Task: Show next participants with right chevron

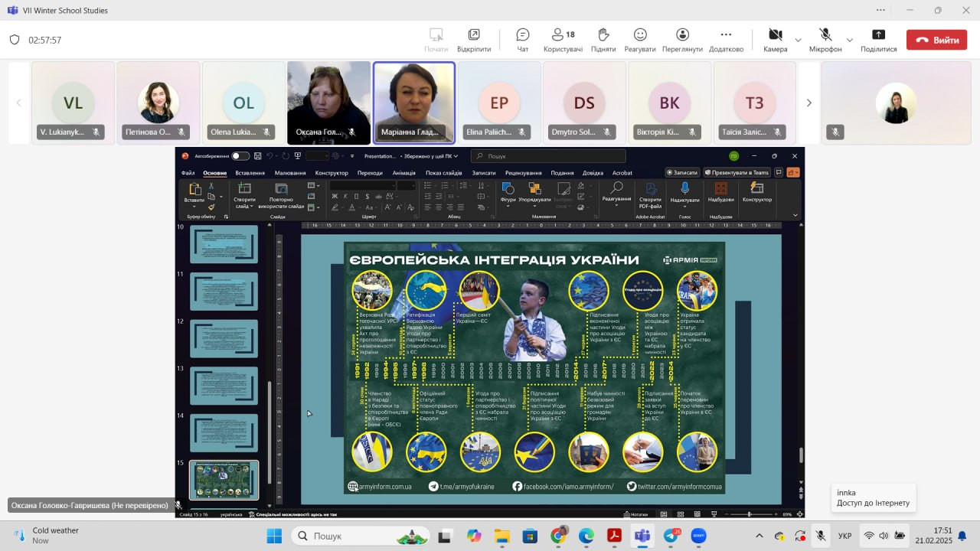Action: [x=808, y=103]
